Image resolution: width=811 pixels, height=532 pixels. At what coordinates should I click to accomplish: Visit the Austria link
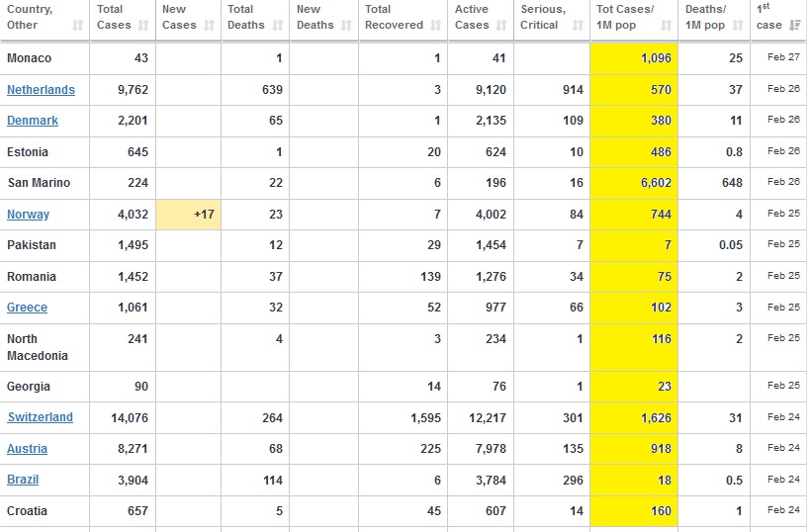(28, 449)
